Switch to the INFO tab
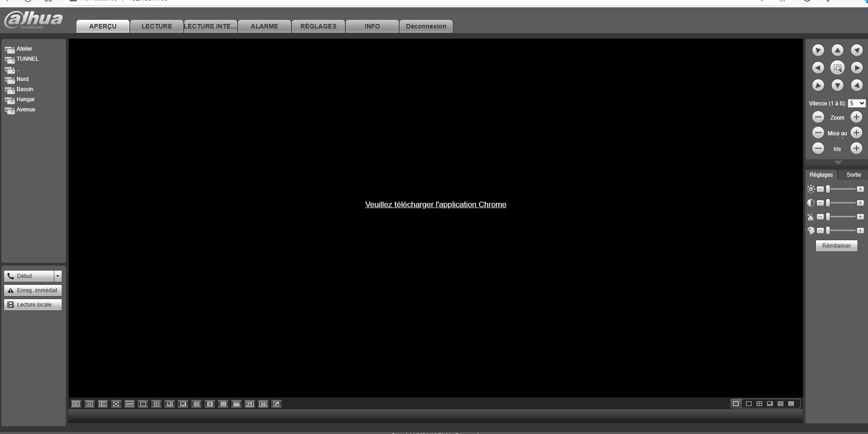Image resolution: width=868 pixels, height=434 pixels. point(372,26)
